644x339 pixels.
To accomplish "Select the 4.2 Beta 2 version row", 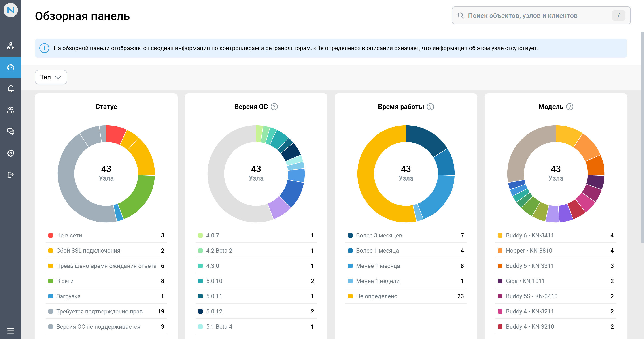I will (256, 250).
